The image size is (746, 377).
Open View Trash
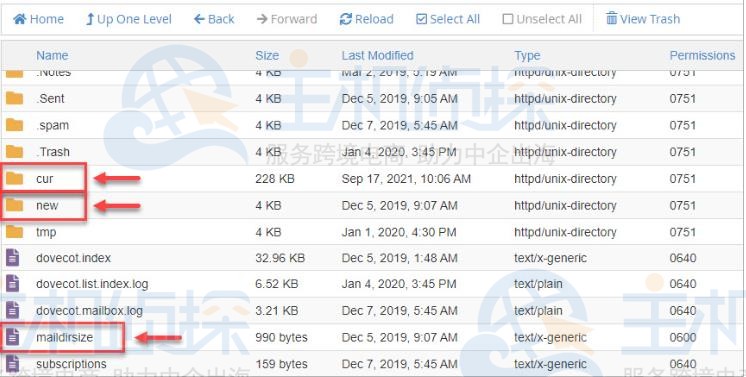pos(643,19)
